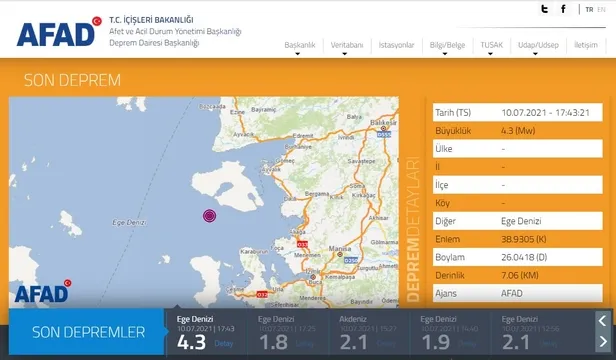Click the AFAD logo on the map

point(42,291)
